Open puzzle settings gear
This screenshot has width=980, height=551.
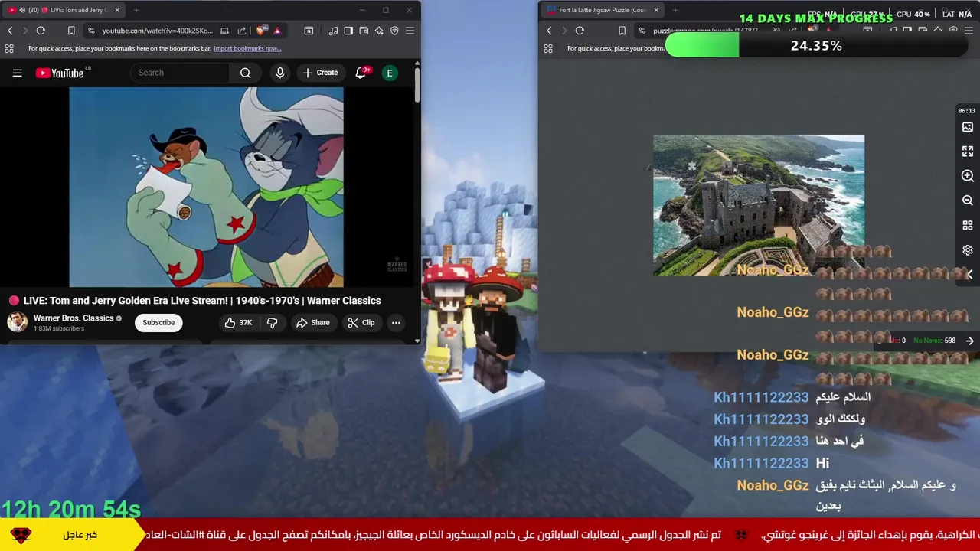[968, 250]
